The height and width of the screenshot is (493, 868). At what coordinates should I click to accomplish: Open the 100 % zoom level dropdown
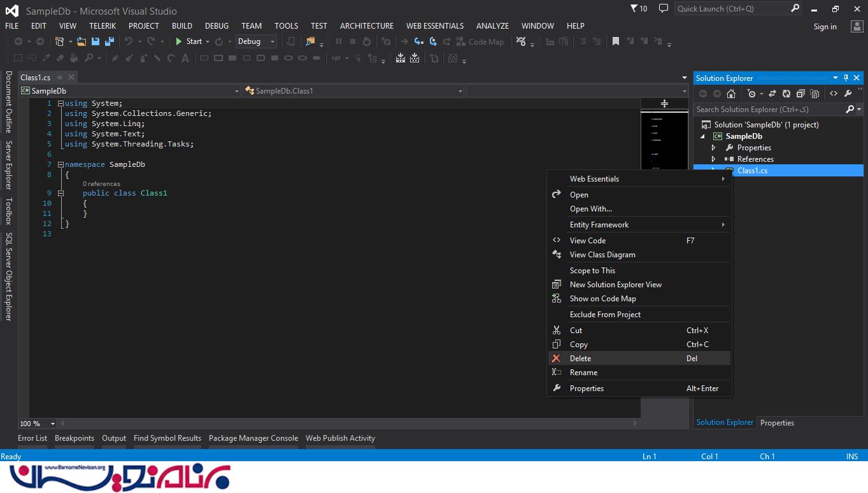coord(53,424)
